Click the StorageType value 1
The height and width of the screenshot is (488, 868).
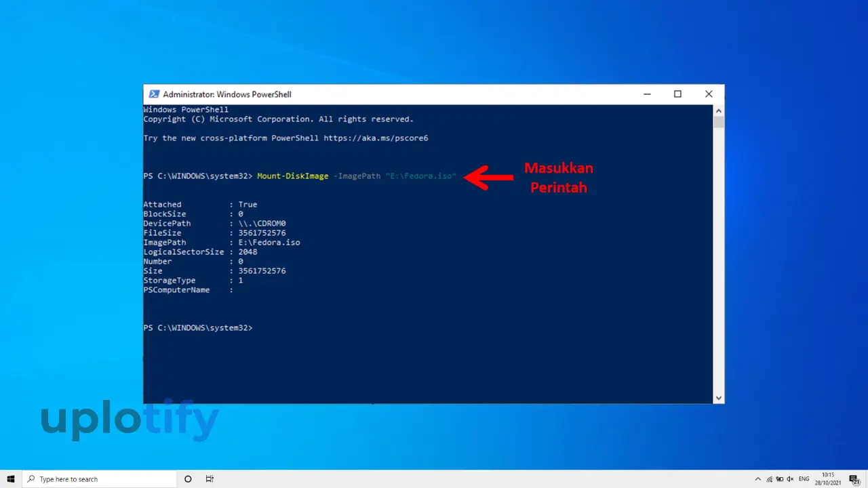(x=241, y=281)
